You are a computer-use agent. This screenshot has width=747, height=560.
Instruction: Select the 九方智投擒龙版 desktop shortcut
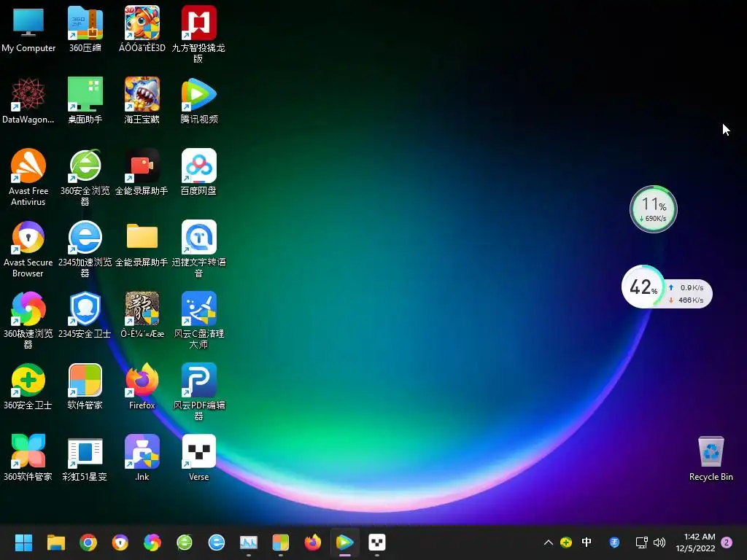[x=198, y=34]
